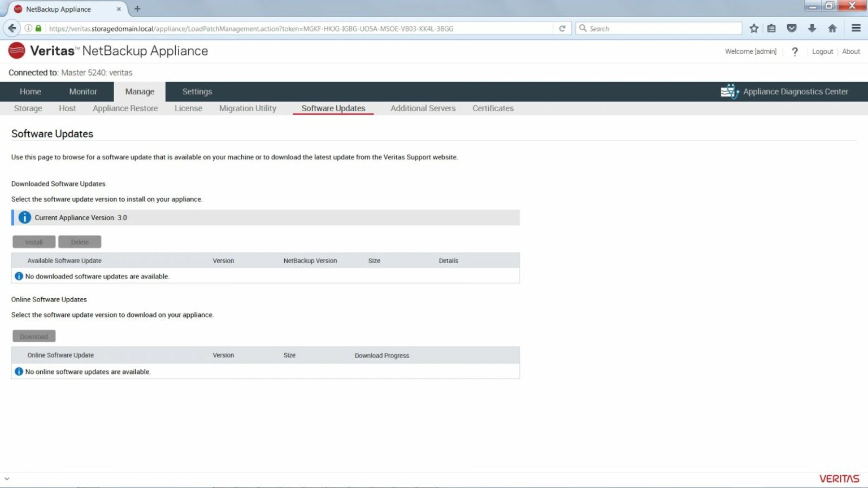Click the Install button
This screenshot has height=488, width=868.
pos(34,242)
